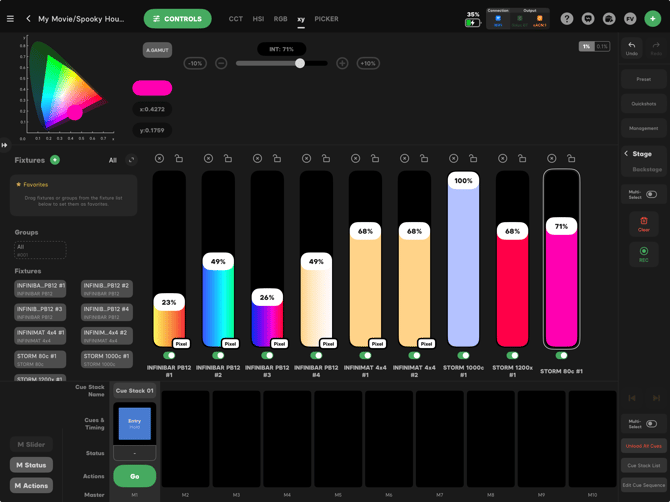Viewport: 670px width, 502px height.
Task: Switch to RGB tab
Action: pyautogui.click(x=280, y=19)
